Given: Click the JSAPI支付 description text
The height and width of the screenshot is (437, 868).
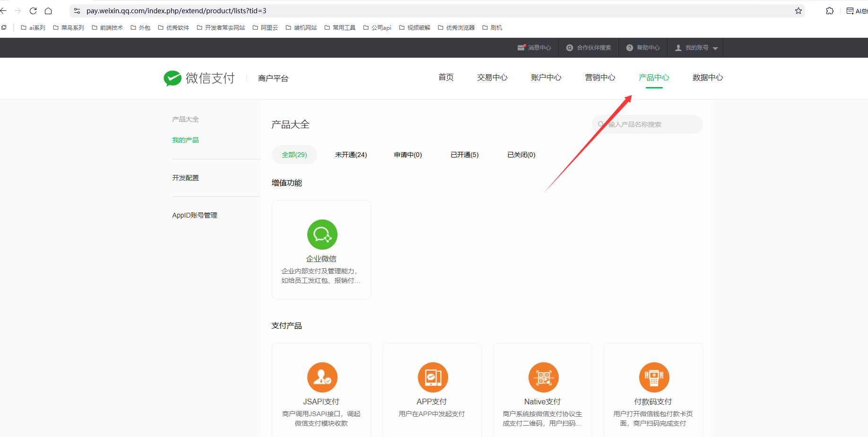Looking at the screenshot, I should [321, 419].
